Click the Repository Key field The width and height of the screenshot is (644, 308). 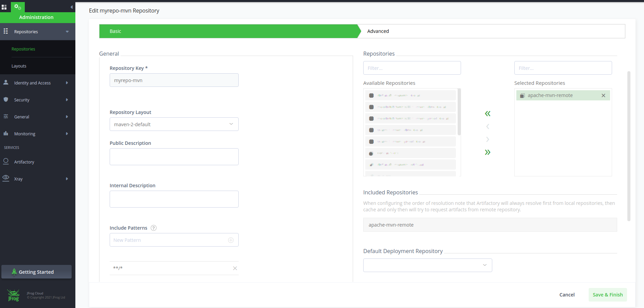click(174, 80)
